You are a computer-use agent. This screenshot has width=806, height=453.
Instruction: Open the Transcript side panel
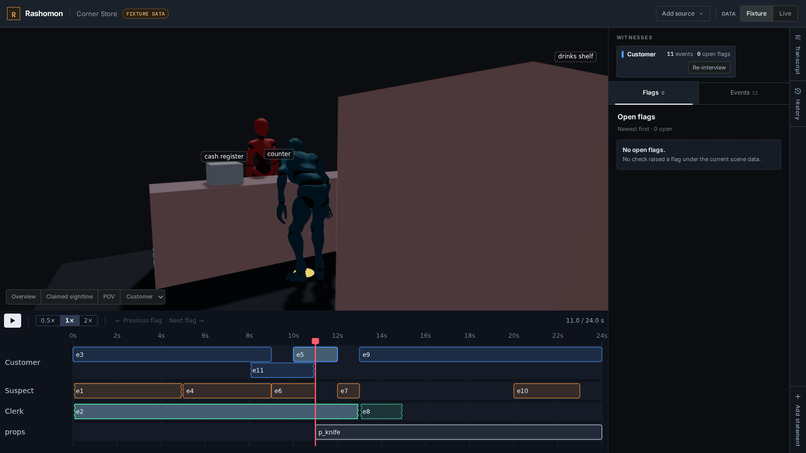pyautogui.click(x=798, y=55)
